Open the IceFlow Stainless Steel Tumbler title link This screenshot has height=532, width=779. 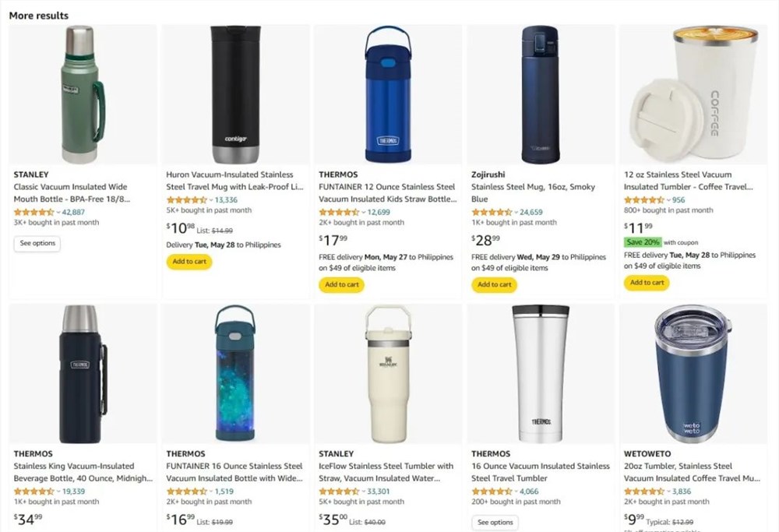pos(386,466)
